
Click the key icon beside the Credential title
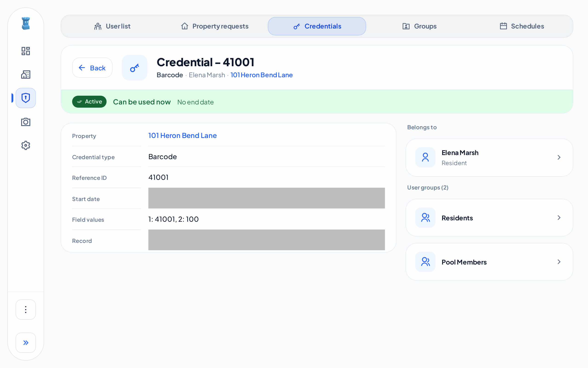[x=135, y=68]
